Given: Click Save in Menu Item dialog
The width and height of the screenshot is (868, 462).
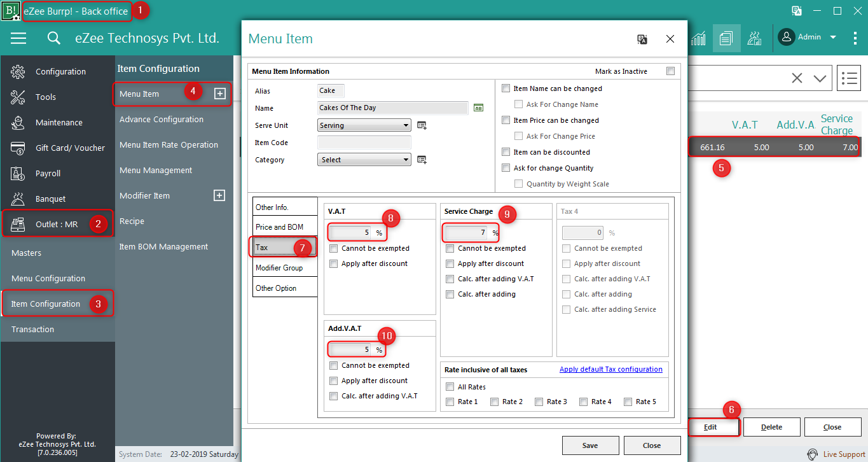Looking at the screenshot, I should click(590, 445).
